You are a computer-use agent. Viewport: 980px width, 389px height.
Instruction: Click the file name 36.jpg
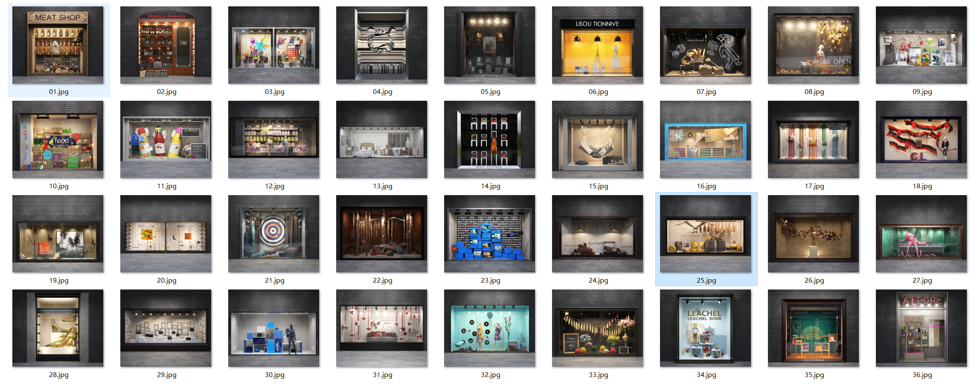(x=922, y=375)
